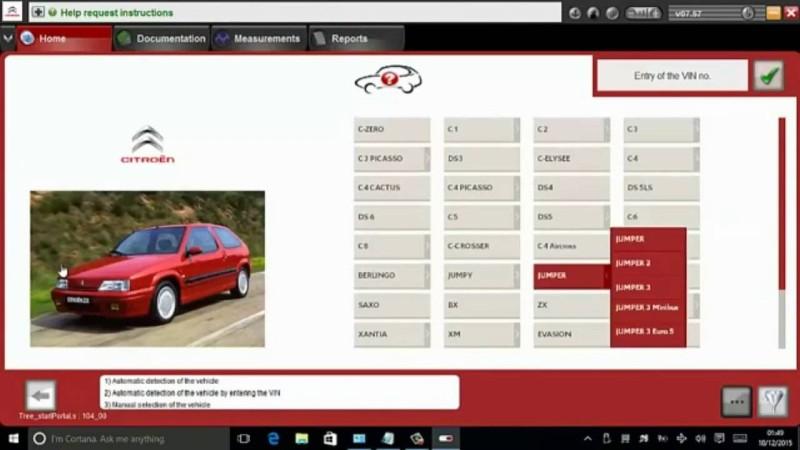Select the BX vehicle button
800x450 pixels.
(482, 305)
